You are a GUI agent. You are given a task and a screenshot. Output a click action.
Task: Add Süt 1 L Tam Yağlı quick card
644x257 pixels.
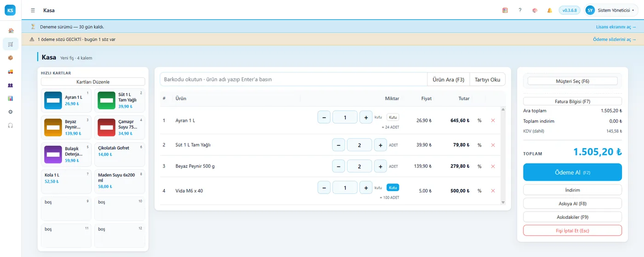[120, 101]
